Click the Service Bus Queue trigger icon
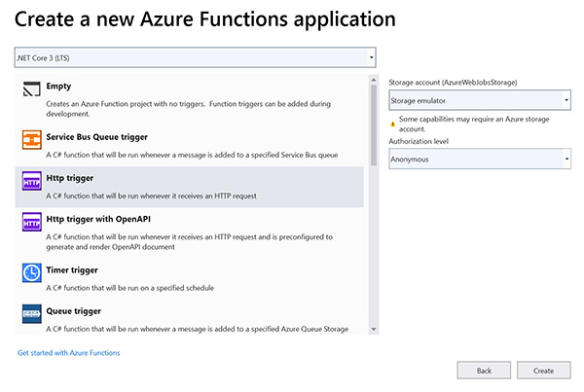 click(x=32, y=140)
